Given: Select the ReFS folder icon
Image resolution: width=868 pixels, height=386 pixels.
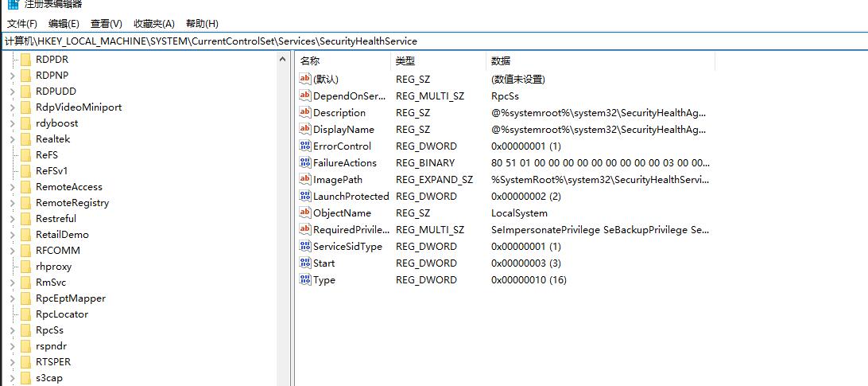Looking at the screenshot, I should [25, 154].
